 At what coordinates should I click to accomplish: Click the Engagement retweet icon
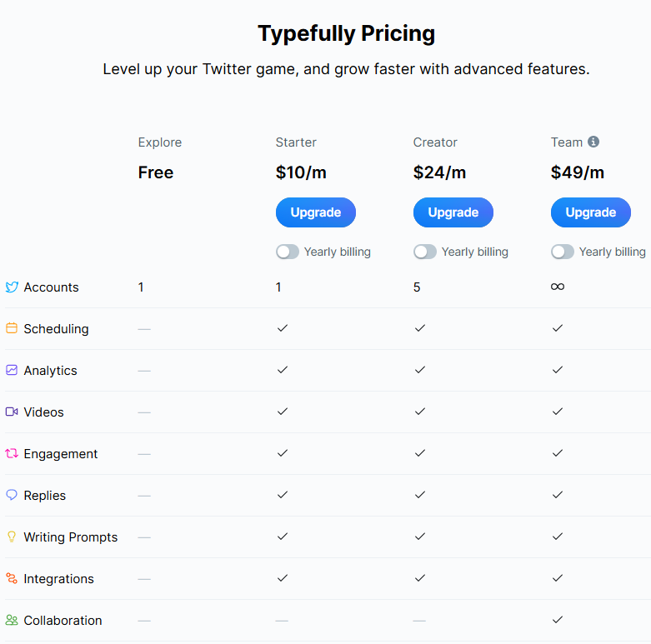coord(12,453)
